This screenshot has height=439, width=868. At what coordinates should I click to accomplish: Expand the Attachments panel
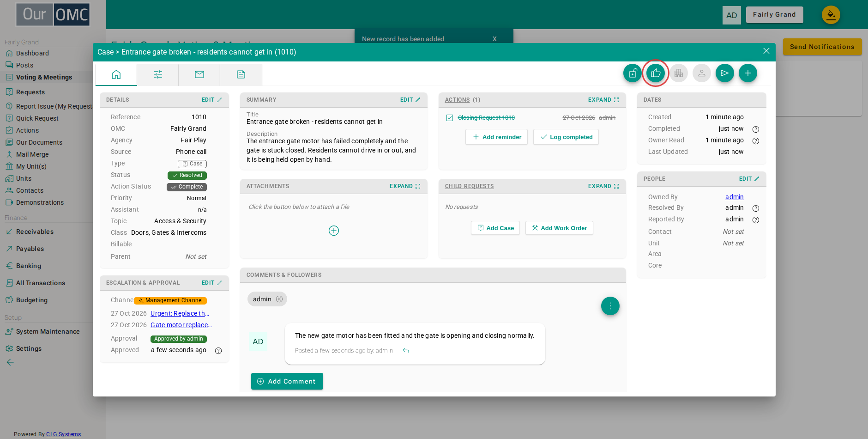click(x=405, y=186)
